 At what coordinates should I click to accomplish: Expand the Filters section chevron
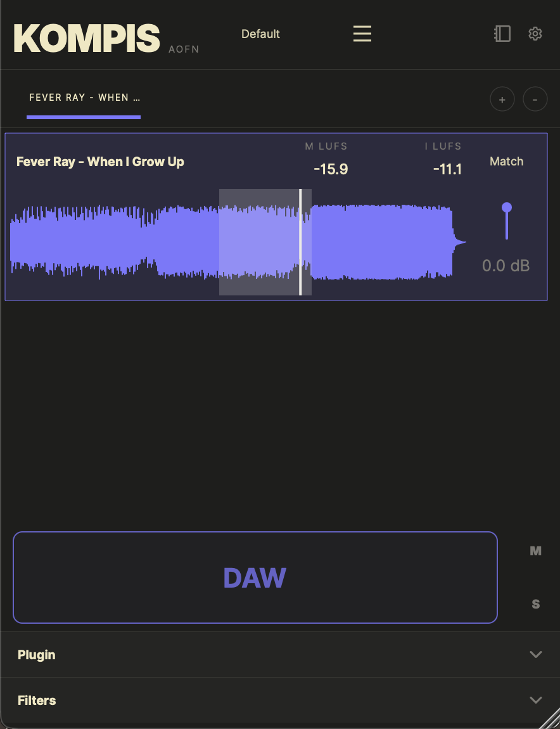click(x=536, y=700)
